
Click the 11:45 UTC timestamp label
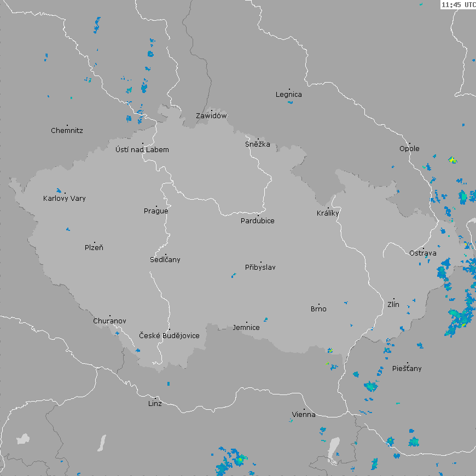coord(458,5)
